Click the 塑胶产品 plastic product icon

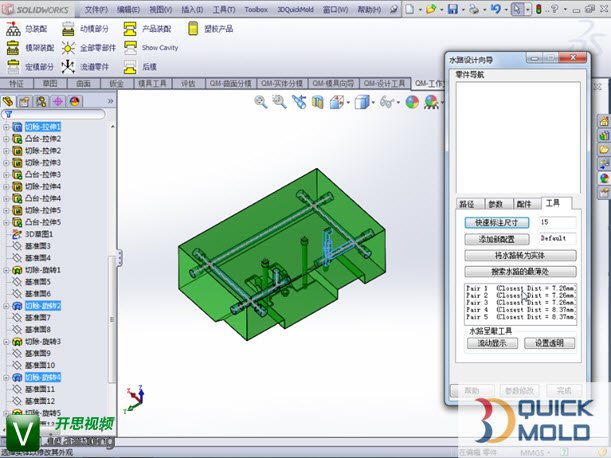(193, 28)
